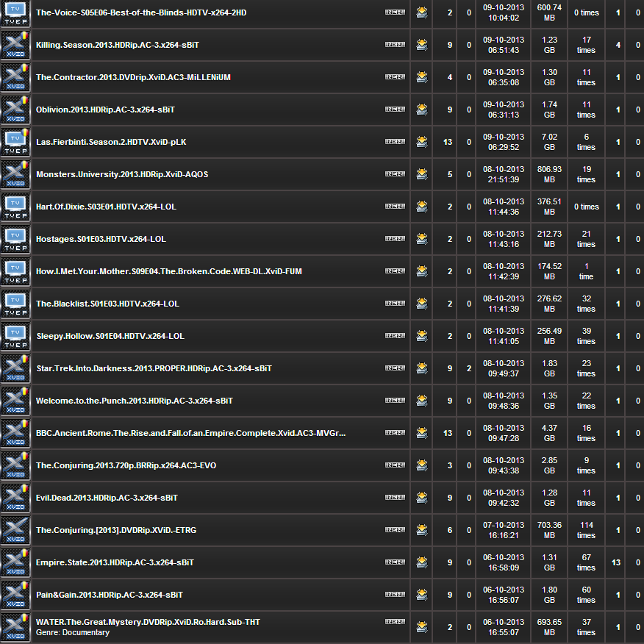Select the '39 times' download count
This screenshot has height=644, width=644.
(586, 336)
